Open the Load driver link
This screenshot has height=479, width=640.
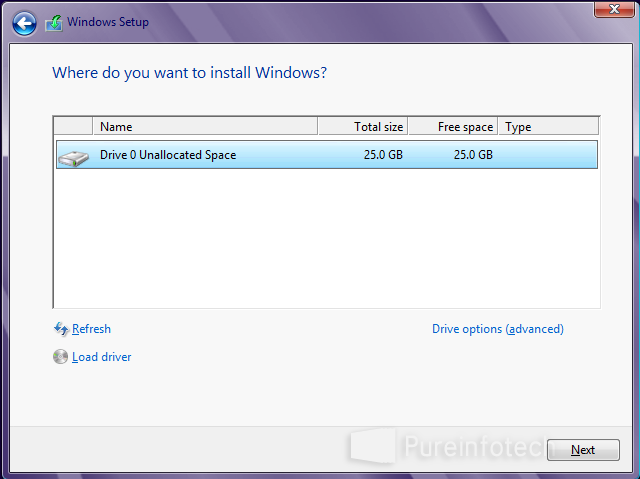click(x=102, y=357)
